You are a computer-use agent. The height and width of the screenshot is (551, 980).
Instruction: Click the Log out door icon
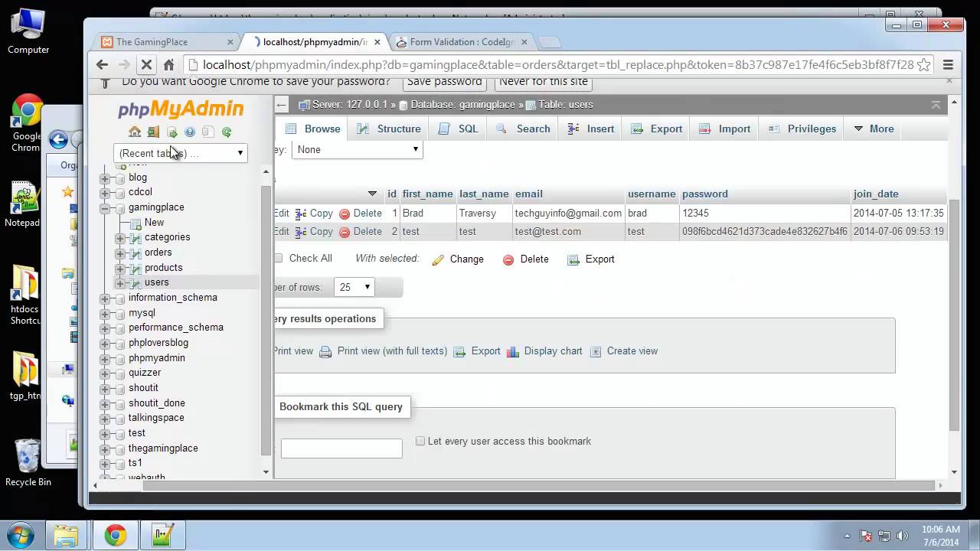pyautogui.click(x=153, y=132)
